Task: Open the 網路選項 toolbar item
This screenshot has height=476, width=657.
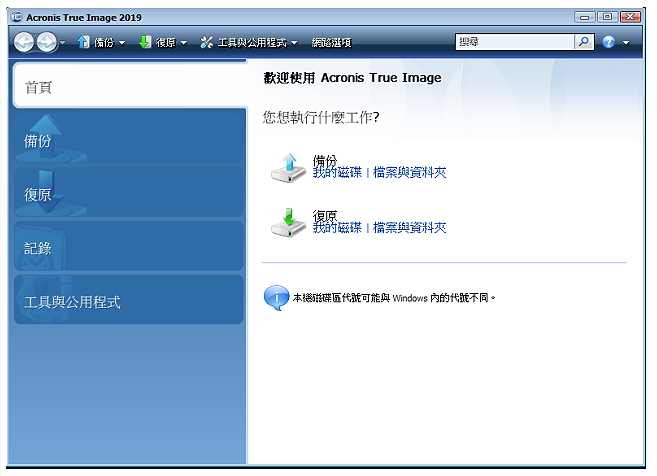Action: pos(331,43)
